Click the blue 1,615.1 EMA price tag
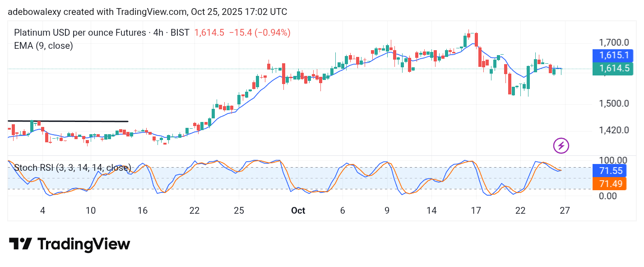 tap(612, 56)
